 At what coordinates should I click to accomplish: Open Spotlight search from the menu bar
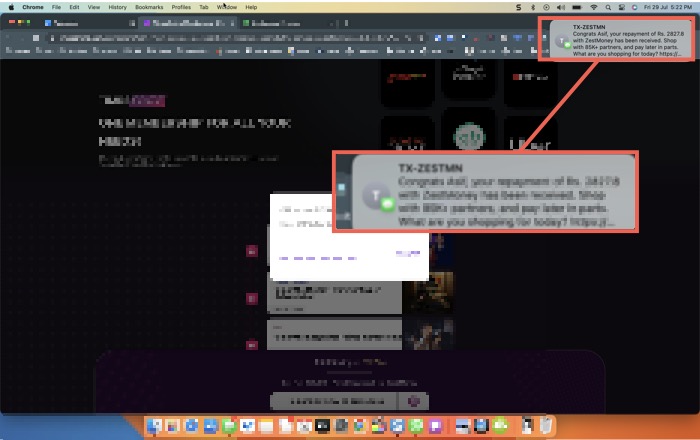click(x=608, y=7)
